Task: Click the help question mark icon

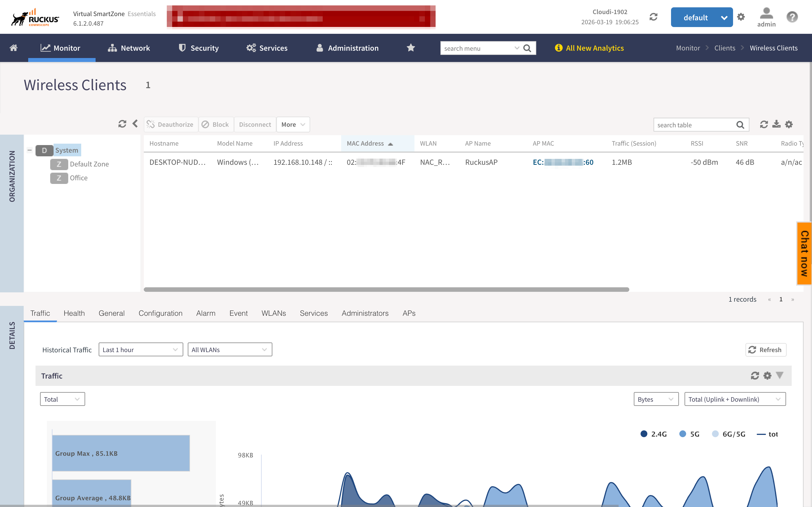Action: point(792,17)
